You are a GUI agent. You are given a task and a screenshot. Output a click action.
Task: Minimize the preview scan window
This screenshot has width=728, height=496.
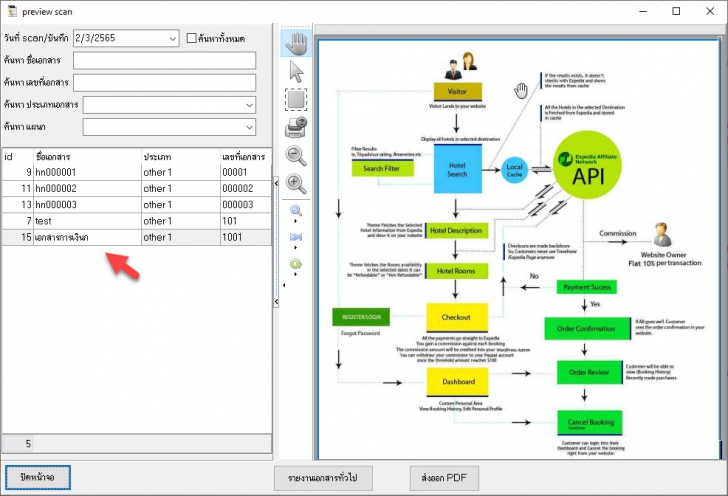pyautogui.click(x=643, y=11)
